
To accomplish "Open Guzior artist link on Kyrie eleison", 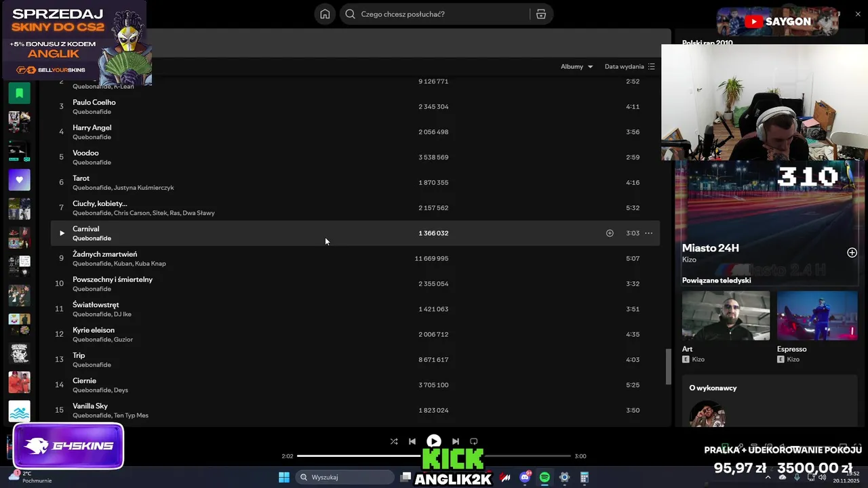I will 123,340.
